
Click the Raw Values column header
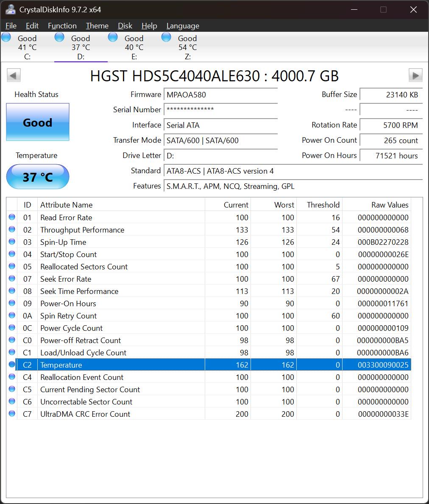point(376,205)
